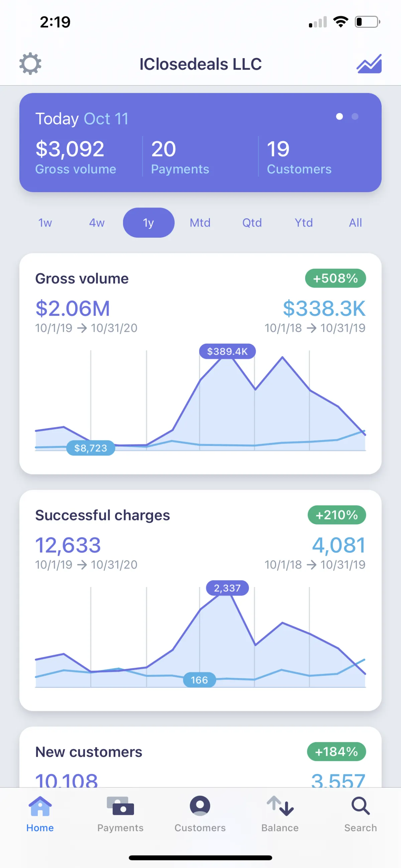
Task: Tap the $8,723 chart marker
Action: pos(91,448)
